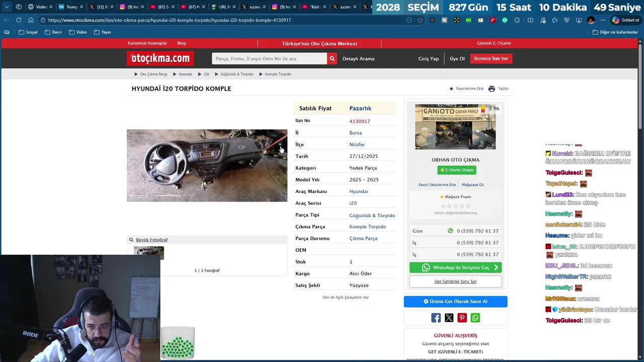The height and width of the screenshot is (362, 644).
Task: Open workspaces icon beside tab list
Action: [x=19, y=7]
